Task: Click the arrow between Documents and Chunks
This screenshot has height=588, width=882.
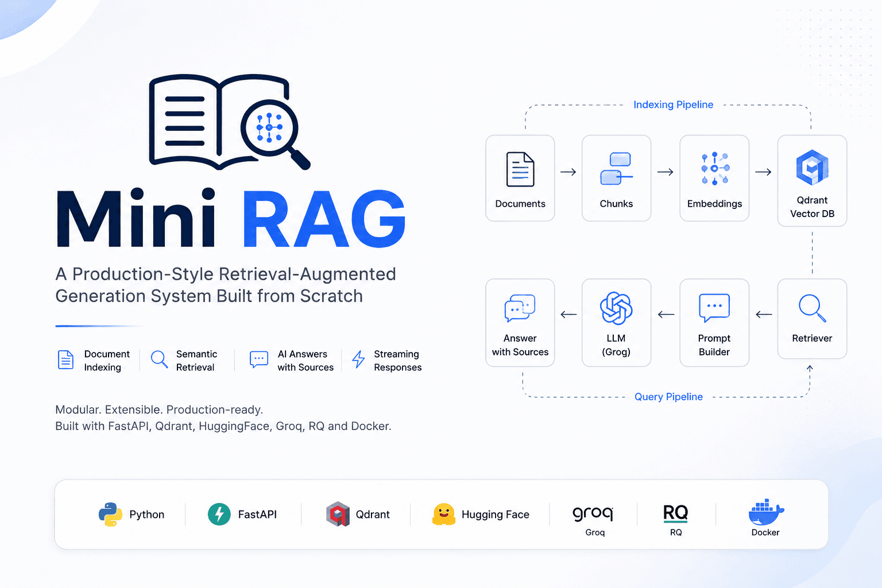Action: [x=568, y=172]
